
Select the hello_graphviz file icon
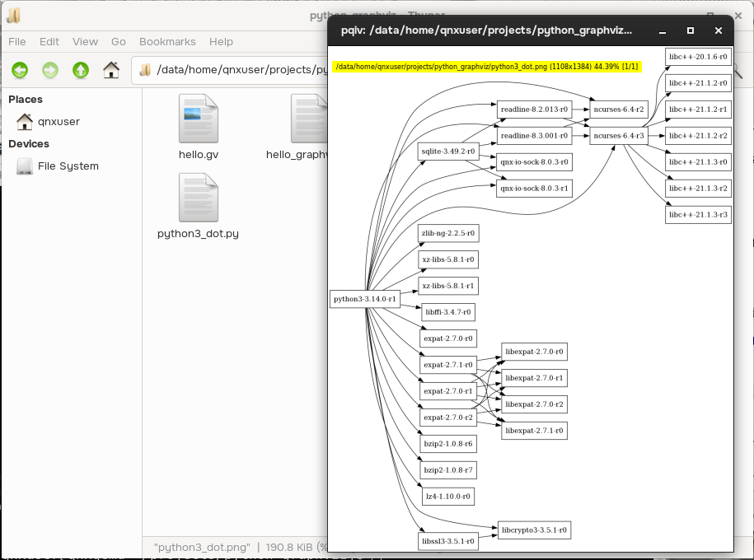(x=309, y=119)
